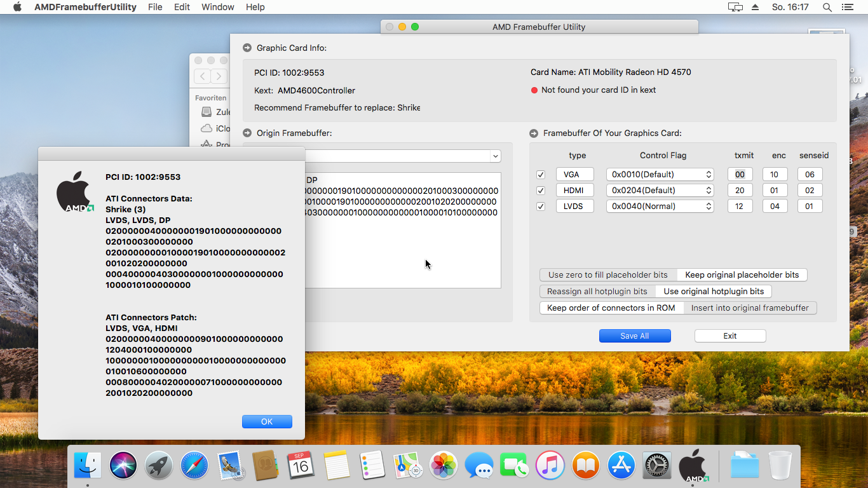868x488 pixels.
Task: Open iTunes music icon in dock
Action: (x=550, y=465)
